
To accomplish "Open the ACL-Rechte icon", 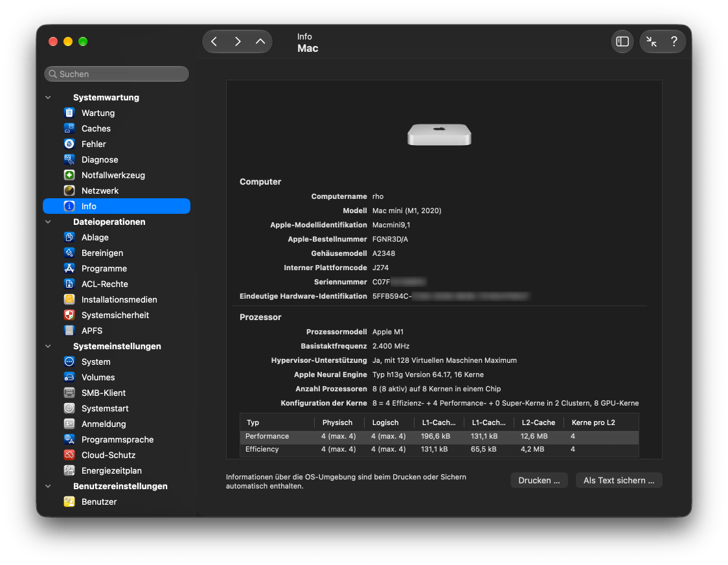I will pos(69,284).
